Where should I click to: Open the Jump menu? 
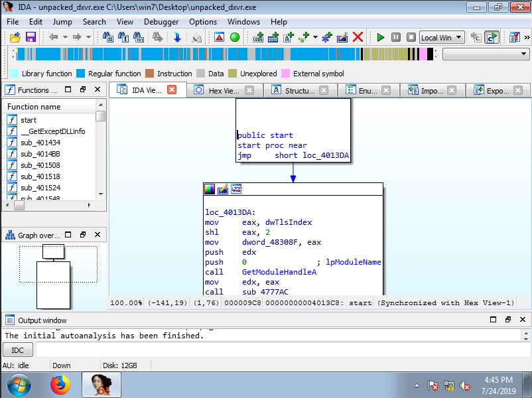[62, 22]
